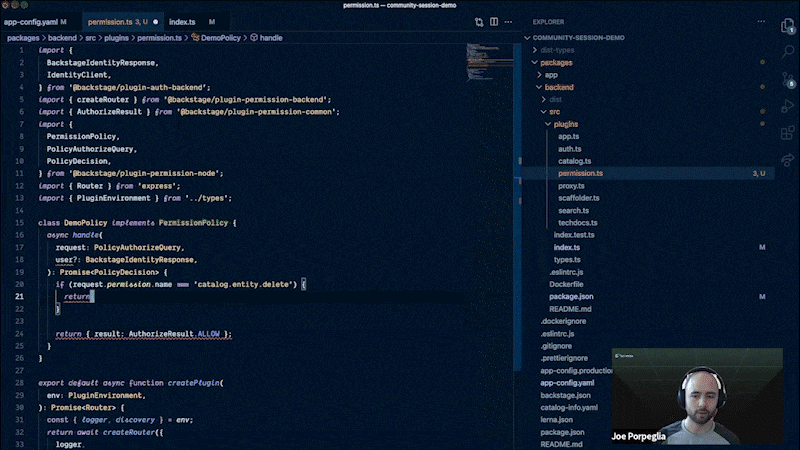Viewport: 800px width, 450px height.
Task: Click backend in the breadcrumb
Action: (62, 38)
